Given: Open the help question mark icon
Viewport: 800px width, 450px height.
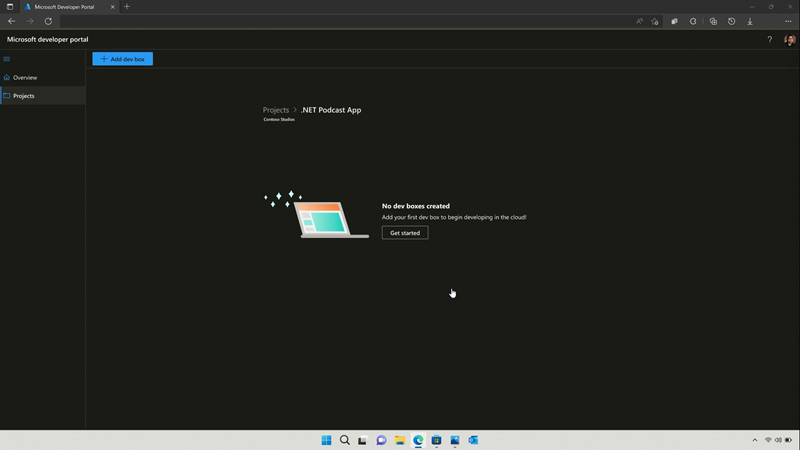Looking at the screenshot, I should click(769, 39).
